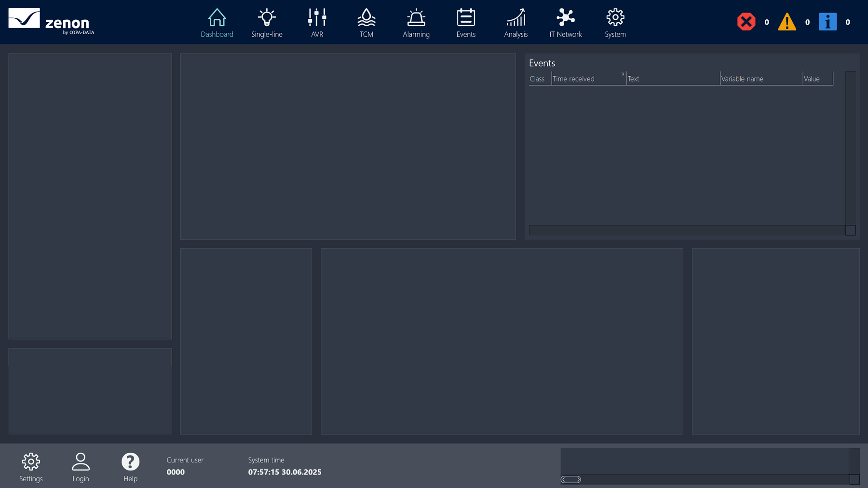Click the Events list horizontal scrollbar
868x488 pixels.
tap(687, 230)
